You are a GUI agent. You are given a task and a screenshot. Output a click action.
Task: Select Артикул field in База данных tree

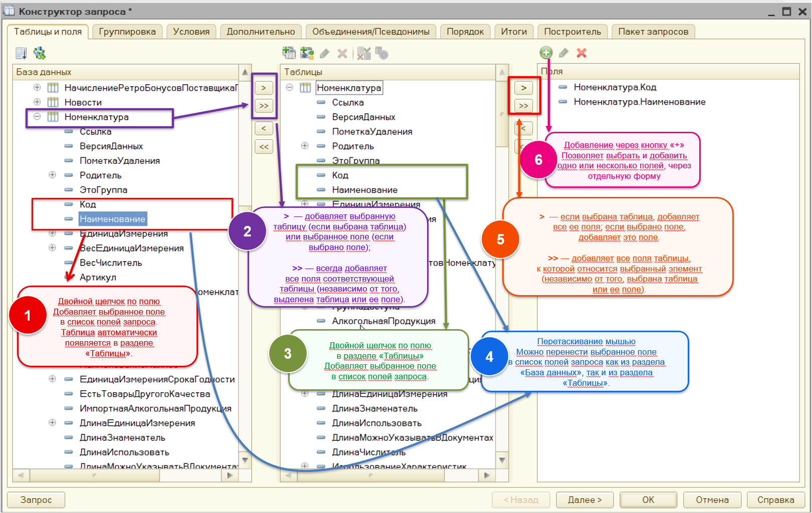tap(98, 277)
